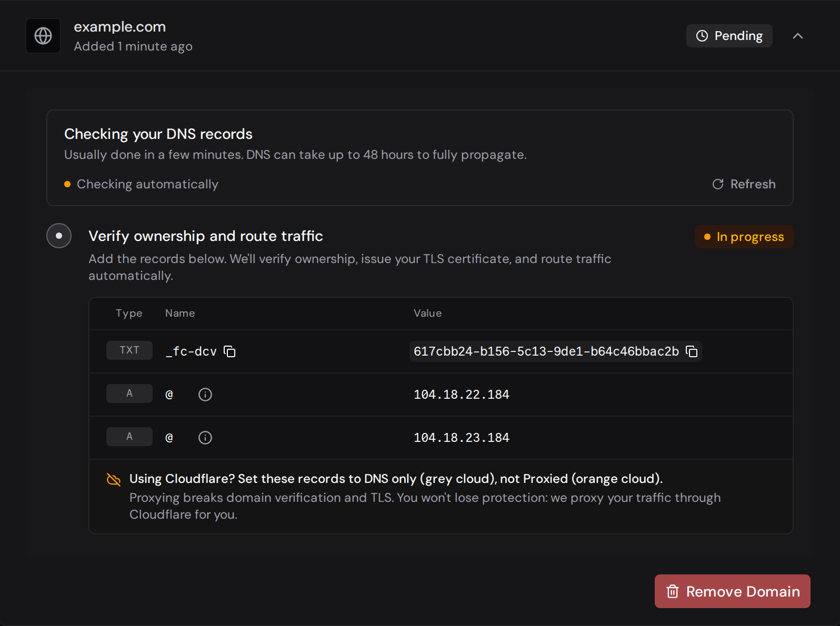Refresh the DNS record check

pos(744,184)
